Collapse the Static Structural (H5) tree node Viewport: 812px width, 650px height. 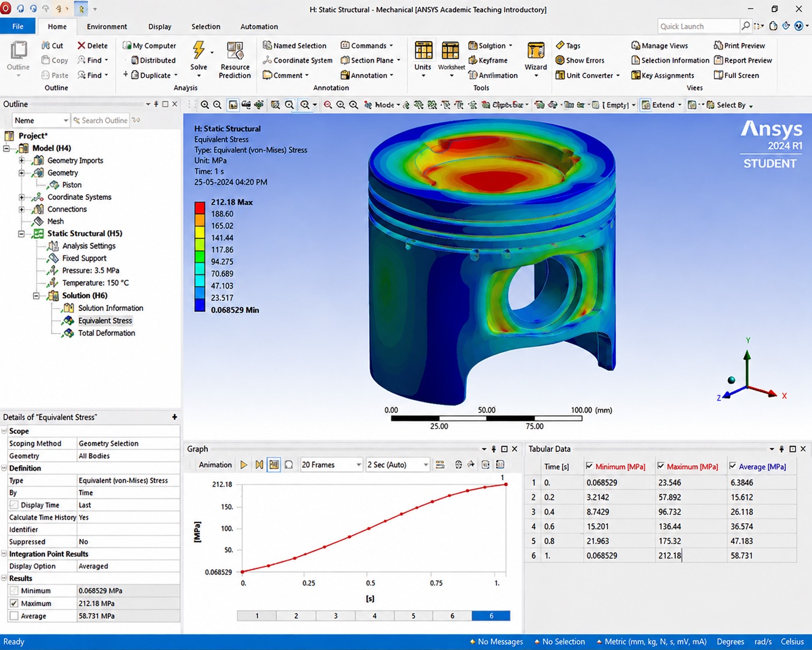[21, 234]
